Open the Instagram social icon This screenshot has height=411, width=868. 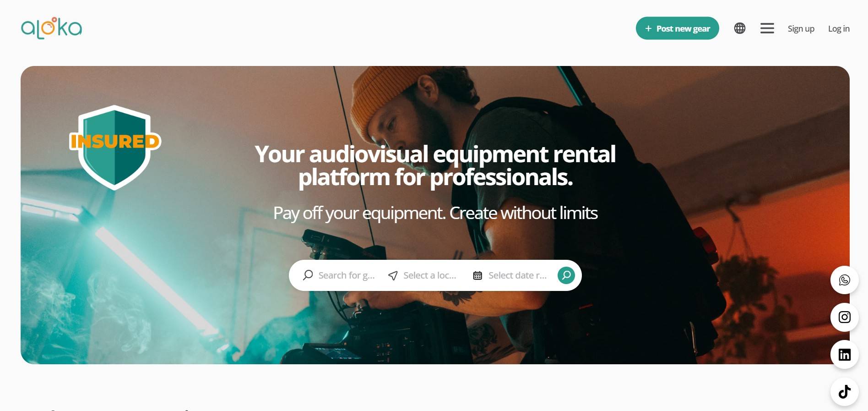(x=845, y=317)
